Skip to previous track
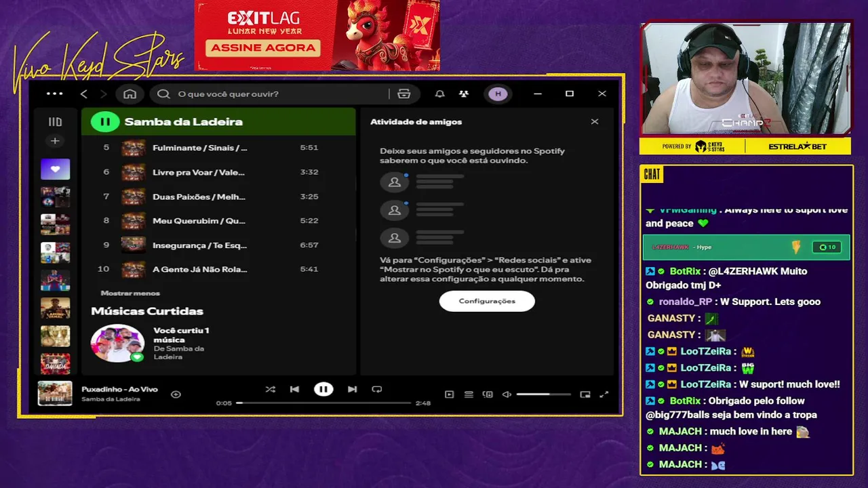Viewport: 868px width, 488px height. tap(294, 389)
